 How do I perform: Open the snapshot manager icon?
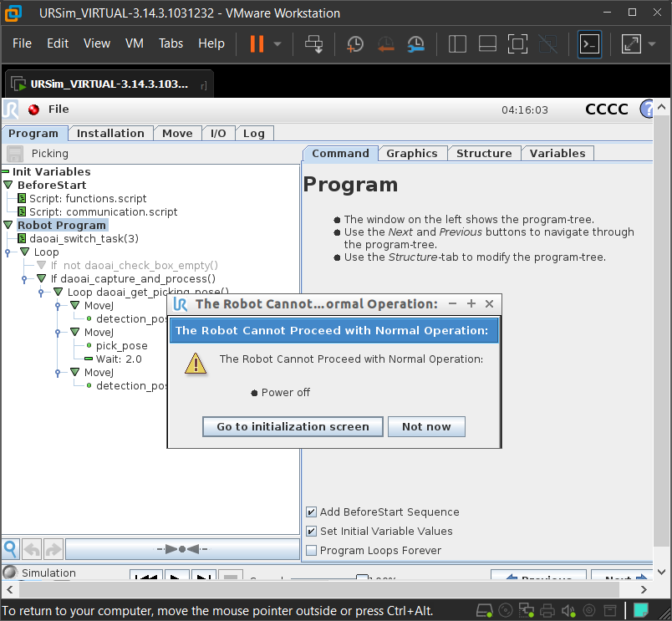[415, 43]
